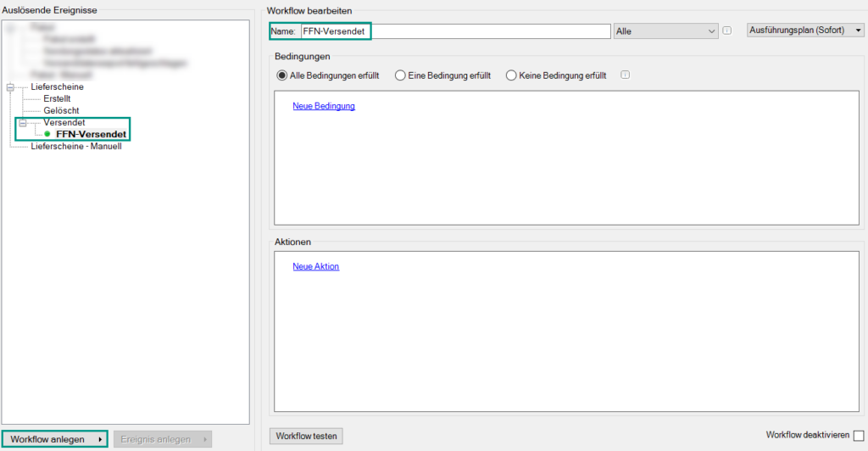The width and height of the screenshot is (868, 451).
Task: Click the Neue Aktion link
Action: (x=315, y=266)
